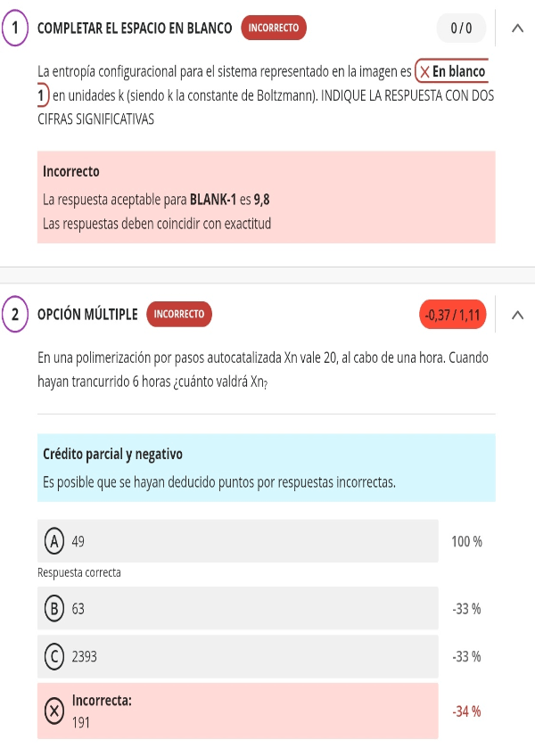Select answer option B circle
Screen dimensions: 535x756
point(54,609)
